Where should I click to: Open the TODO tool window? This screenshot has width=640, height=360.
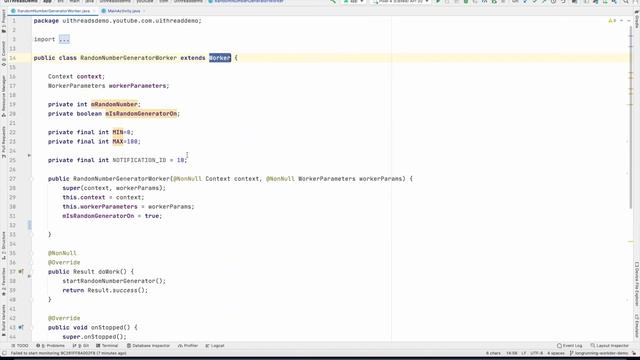click(x=20, y=346)
